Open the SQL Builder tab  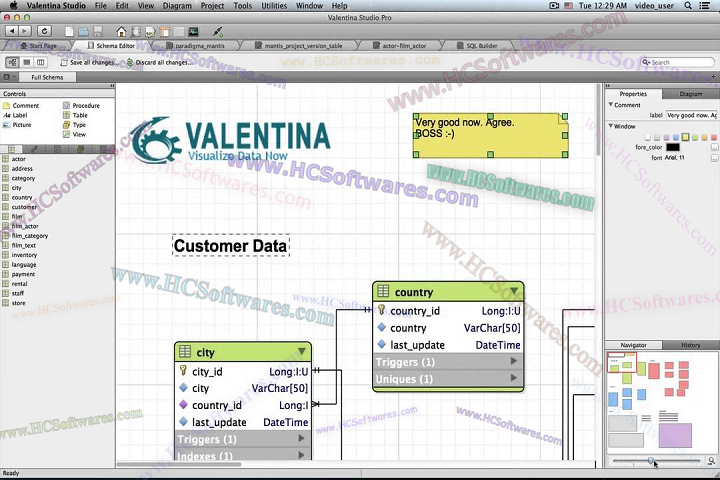[477, 45]
